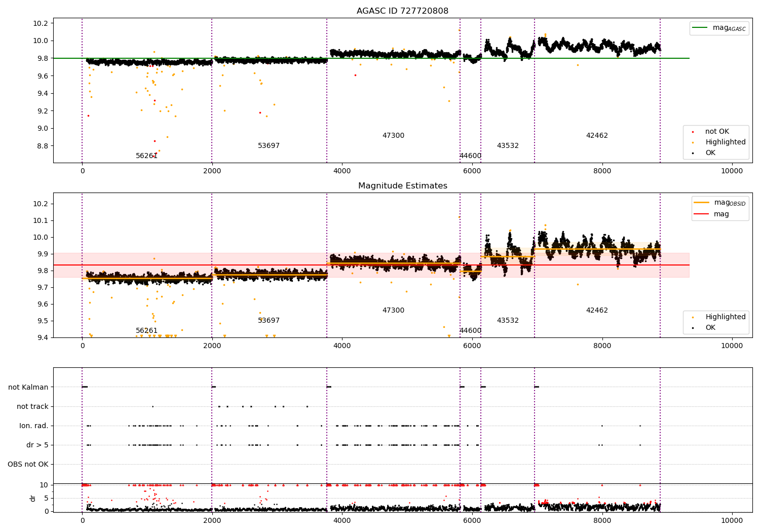Click the y tick '5' on the dr axis

click(47, 499)
